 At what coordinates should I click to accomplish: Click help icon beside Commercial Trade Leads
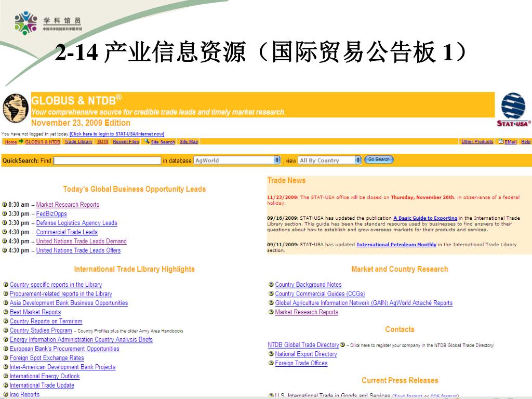[x=4, y=232]
